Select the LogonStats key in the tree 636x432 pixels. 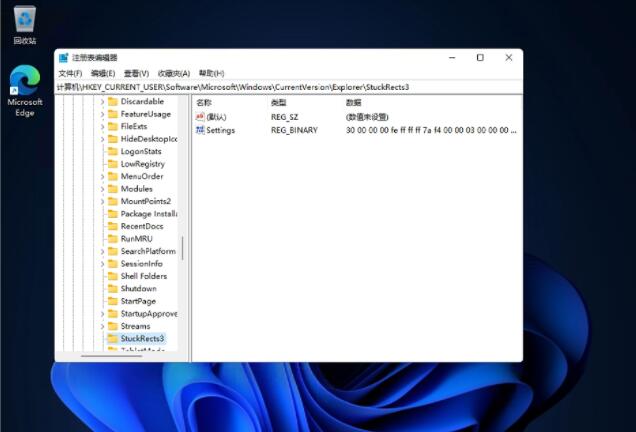coord(141,151)
